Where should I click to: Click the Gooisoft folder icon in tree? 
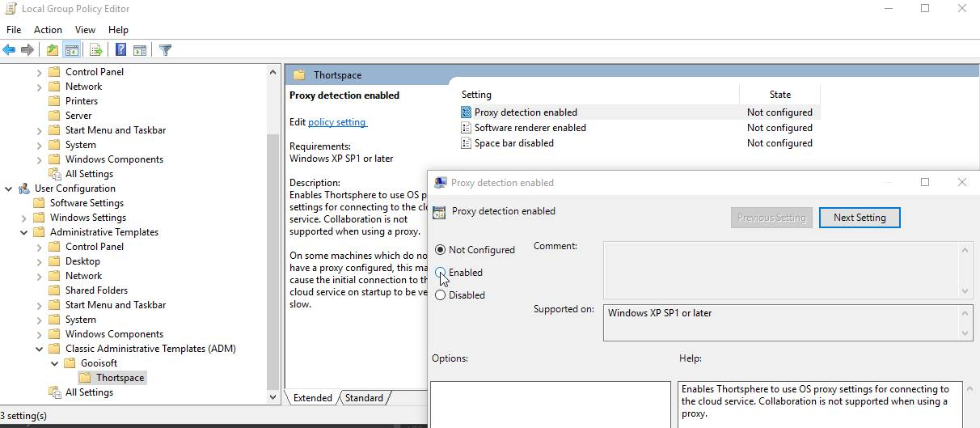point(70,363)
